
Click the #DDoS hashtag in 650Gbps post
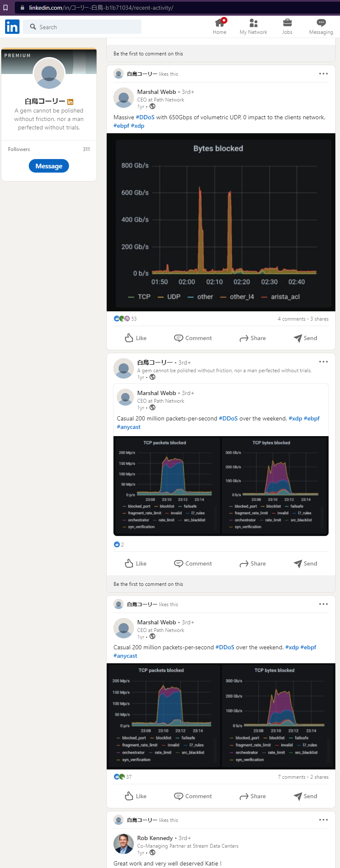click(145, 117)
